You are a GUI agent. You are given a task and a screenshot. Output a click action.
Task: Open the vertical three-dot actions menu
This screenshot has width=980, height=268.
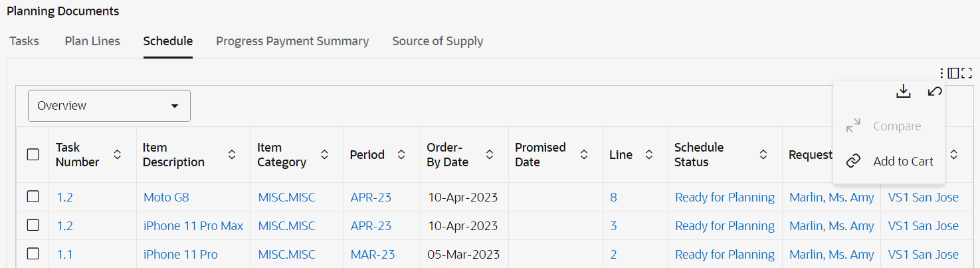click(x=941, y=73)
